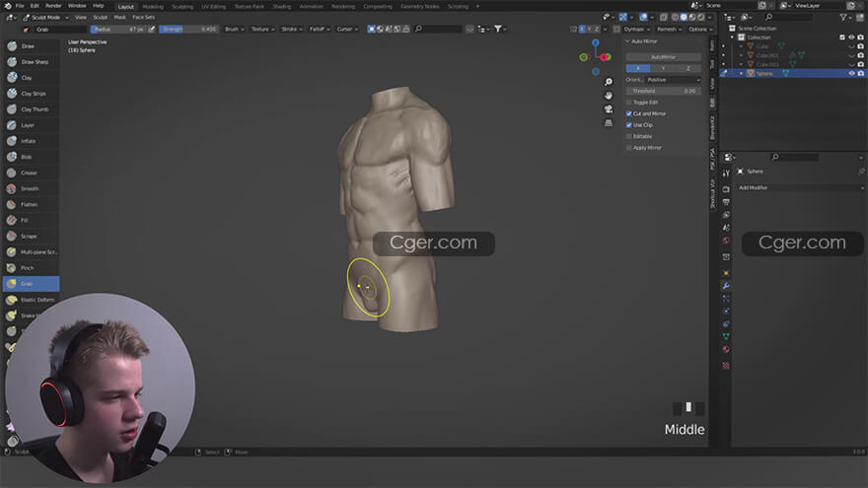The width and height of the screenshot is (868, 488).
Task: Toggle the camera view icon
Action: click(609, 109)
